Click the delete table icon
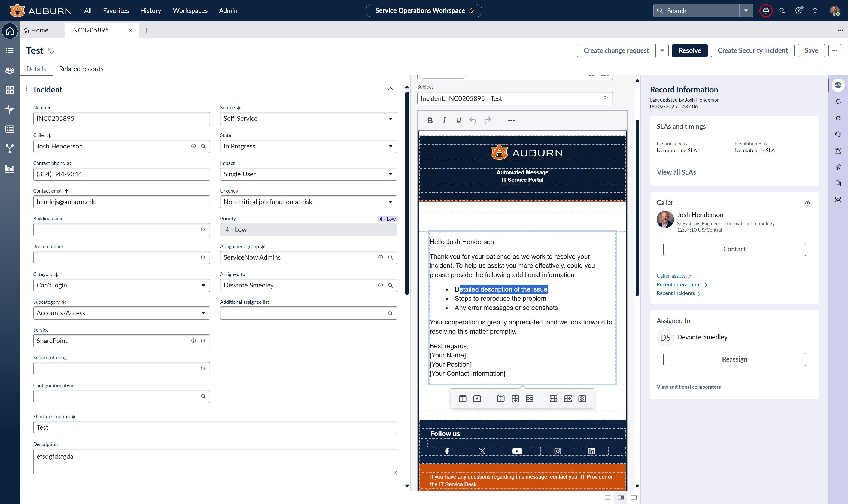Image resolution: width=848 pixels, height=504 pixels. pyautogui.click(x=477, y=398)
